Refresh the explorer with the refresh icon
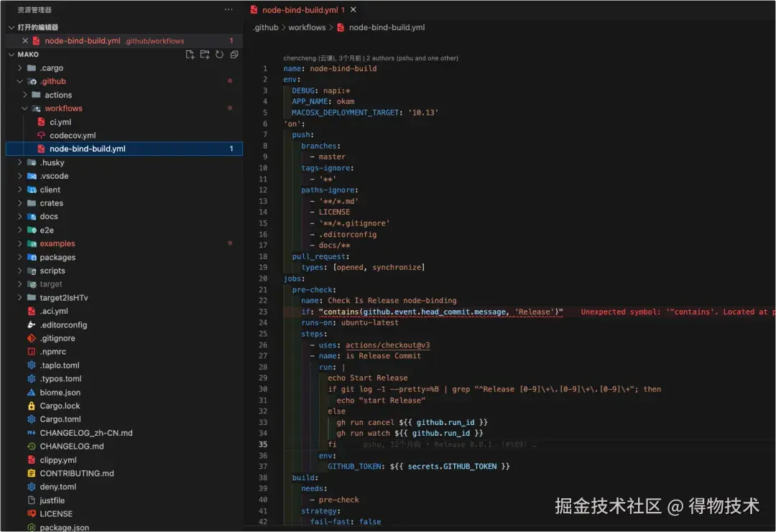The height and width of the screenshot is (532, 776). pyautogui.click(x=219, y=55)
